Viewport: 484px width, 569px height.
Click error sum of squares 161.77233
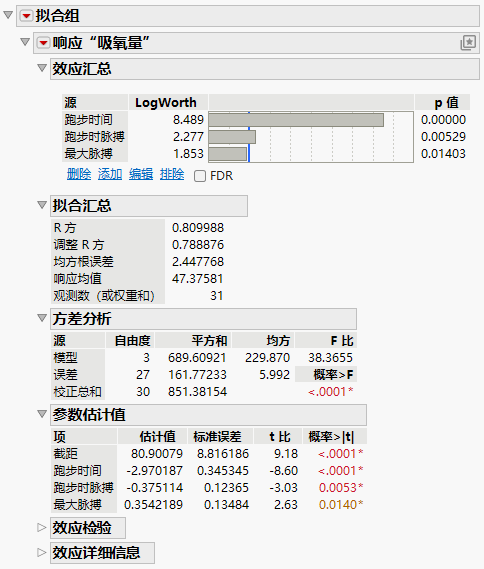(x=197, y=375)
